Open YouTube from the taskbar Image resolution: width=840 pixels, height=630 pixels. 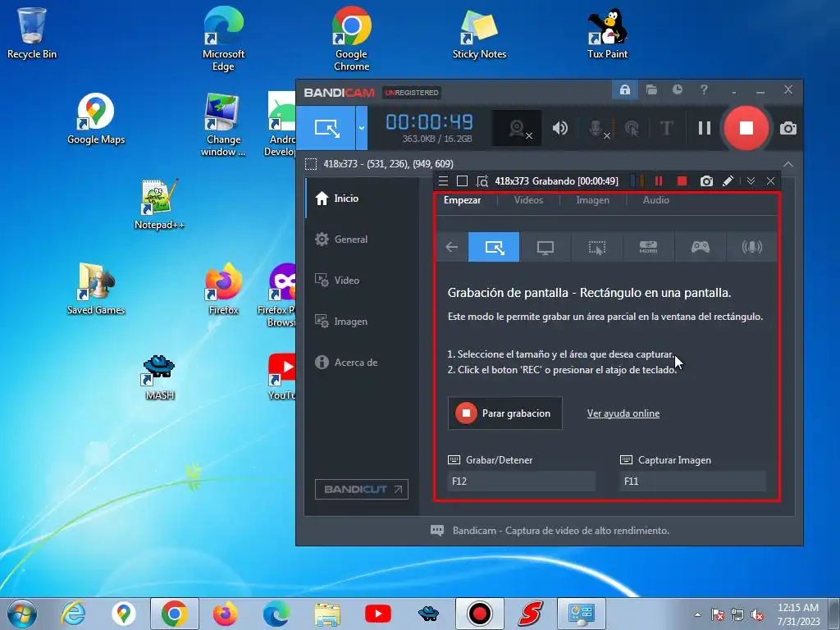[x=377, y=614]
